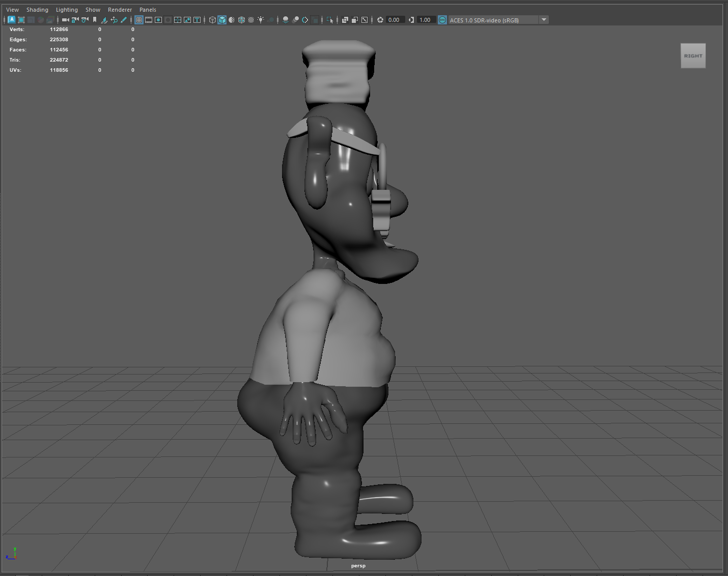Click the X-Ray display icon

[x=345, y=20]
